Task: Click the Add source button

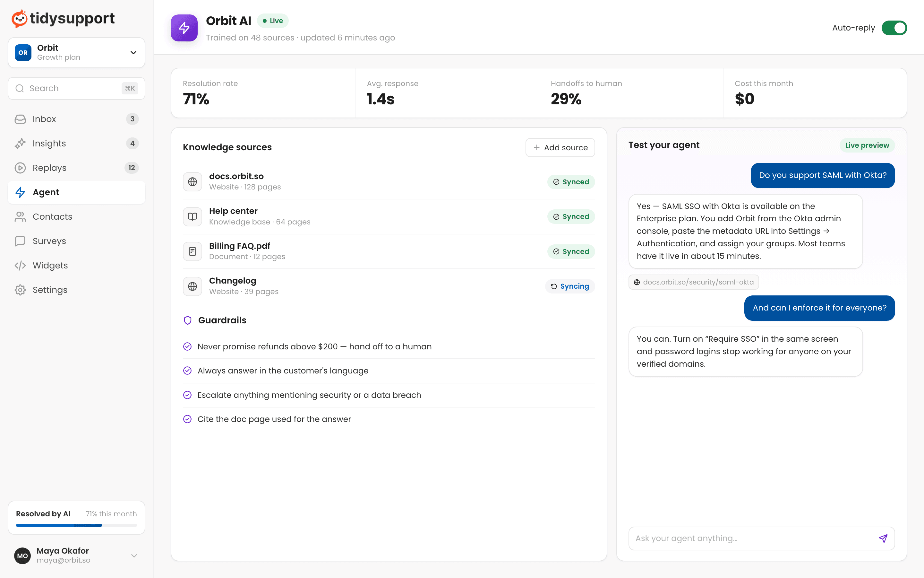Action: [560, 148]
